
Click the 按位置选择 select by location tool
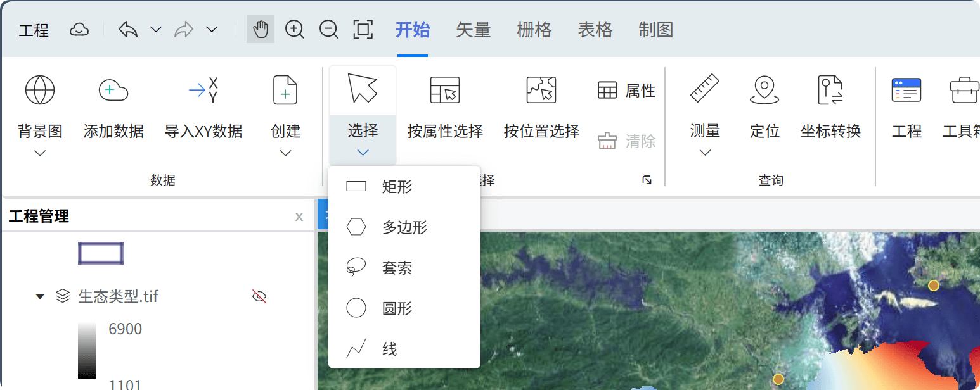(x=541, y=108)
